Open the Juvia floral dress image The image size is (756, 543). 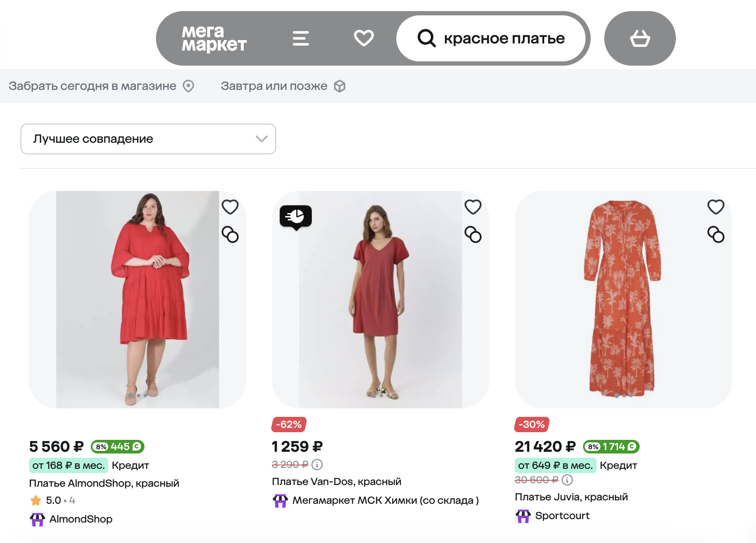623,299
